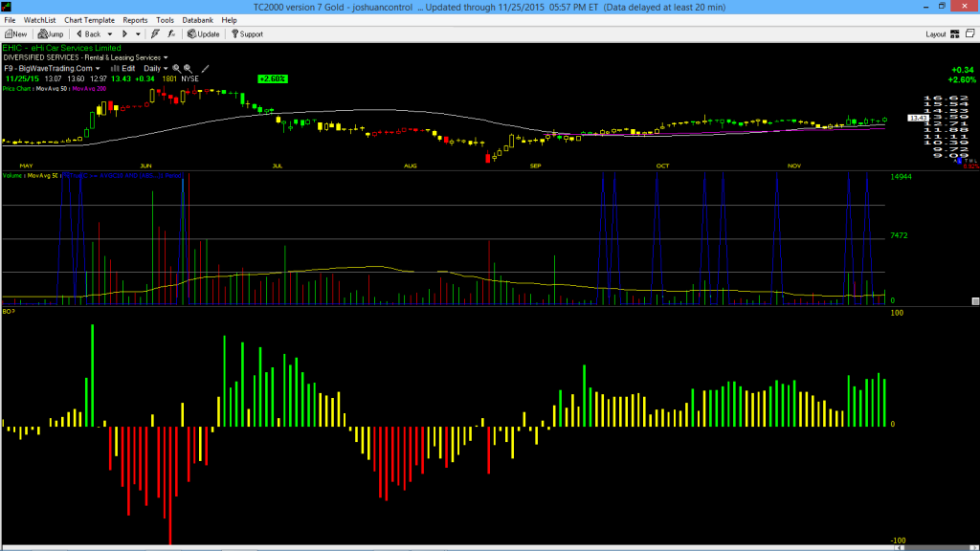Viewport: 980px width, 551px height.
Task: Open the Tools menu
Action: click(165, 20)
